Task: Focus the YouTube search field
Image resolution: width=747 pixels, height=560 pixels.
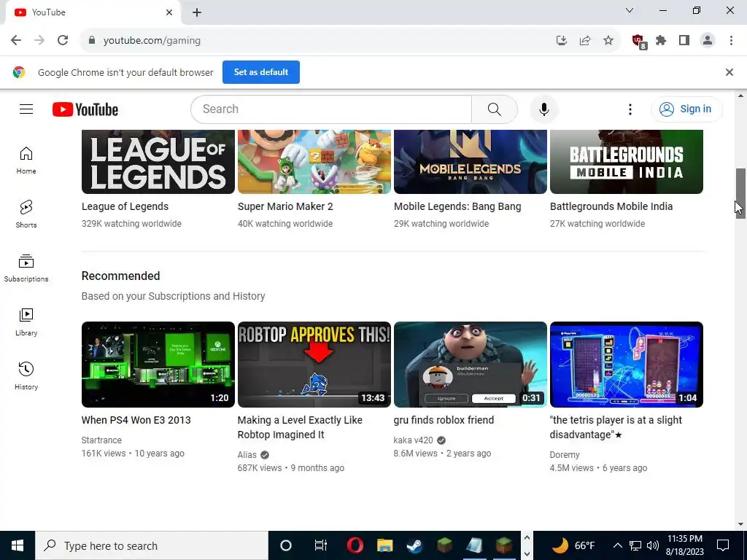Action: pos(331,109)
